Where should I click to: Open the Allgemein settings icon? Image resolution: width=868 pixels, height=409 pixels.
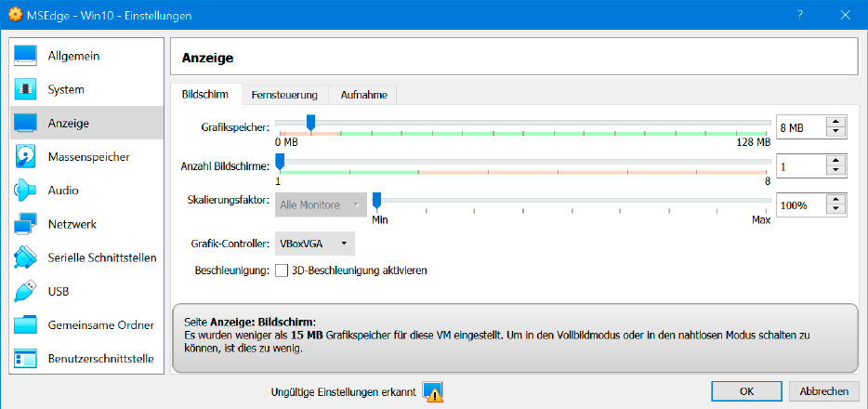pos(25,56)
